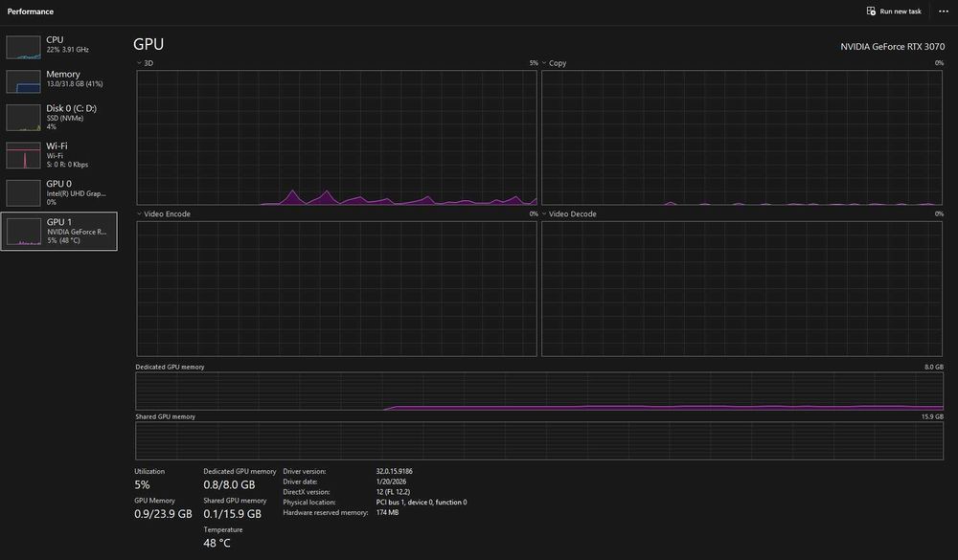Viewport: 958px width, 560px height.
Task: Click the Performance page title
Action: pos(31,11)
